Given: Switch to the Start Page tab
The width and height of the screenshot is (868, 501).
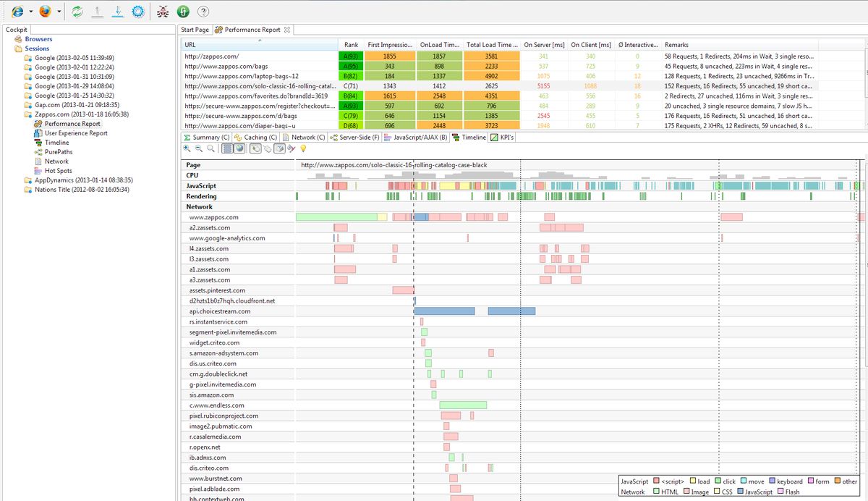Looking at the screenshot, I should (x=195, y=30).
